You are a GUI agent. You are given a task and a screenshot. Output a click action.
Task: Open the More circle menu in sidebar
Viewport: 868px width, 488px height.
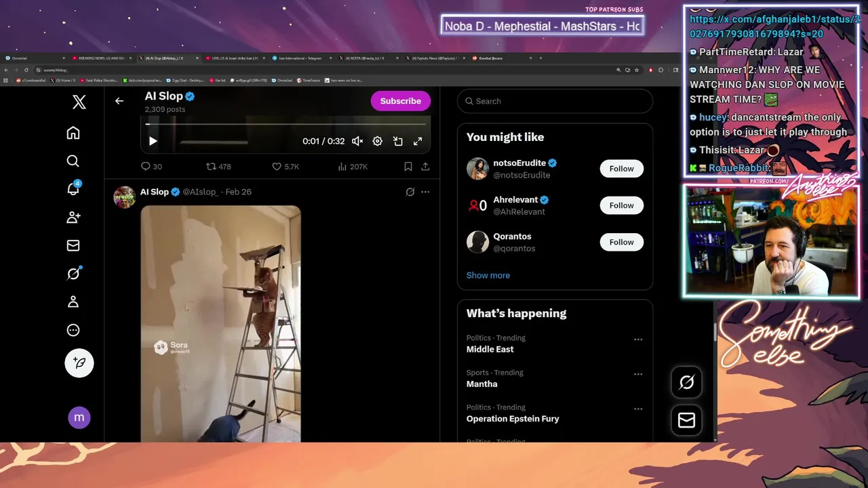(x=73, y=330)
